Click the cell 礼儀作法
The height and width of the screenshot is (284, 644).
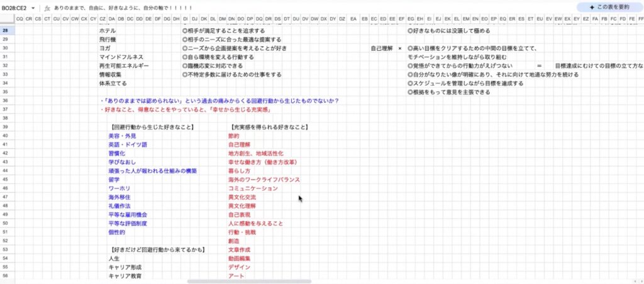tap(119, 206)
